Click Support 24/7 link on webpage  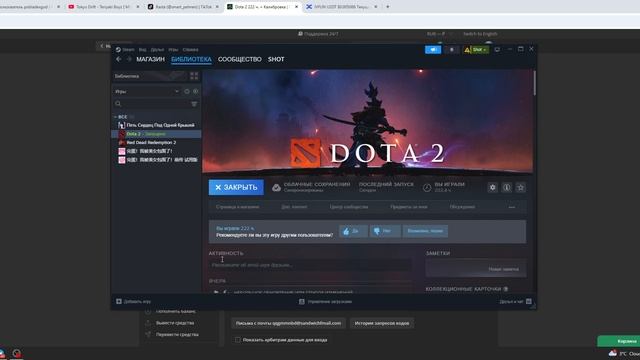click(x=318, y=34)
